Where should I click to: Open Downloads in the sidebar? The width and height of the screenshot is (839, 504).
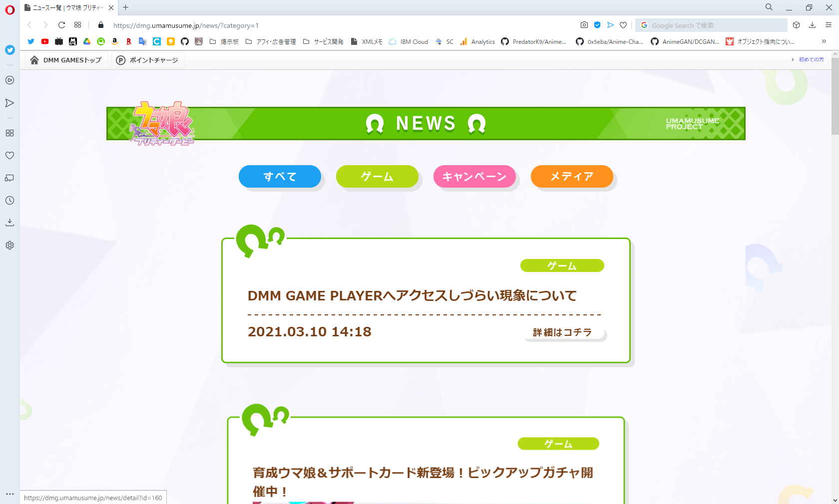coord(9,223)
